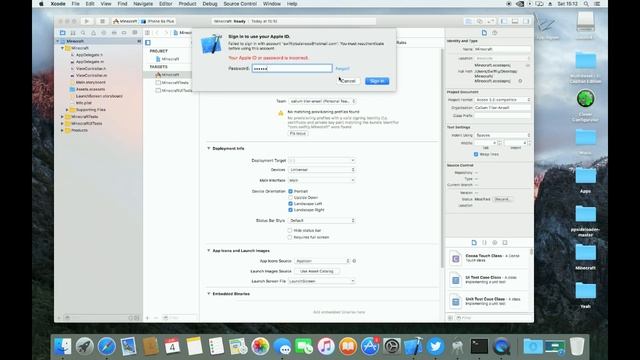Open the file template library icon
Image resolution: width=640 pixels, height=360 pixels.
pyautogui.click(x=474, y=242)
